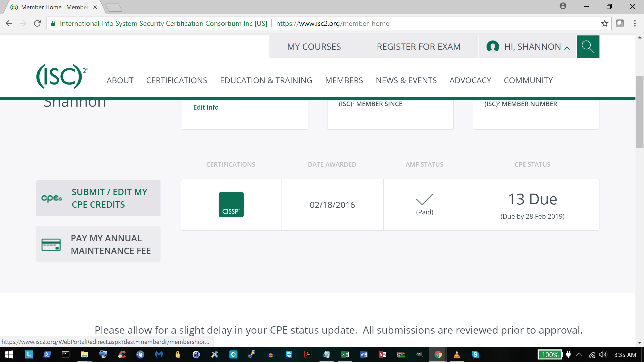Open Chrome's three-dot menu
Screen dimensions: 644x362
point(635,24)
